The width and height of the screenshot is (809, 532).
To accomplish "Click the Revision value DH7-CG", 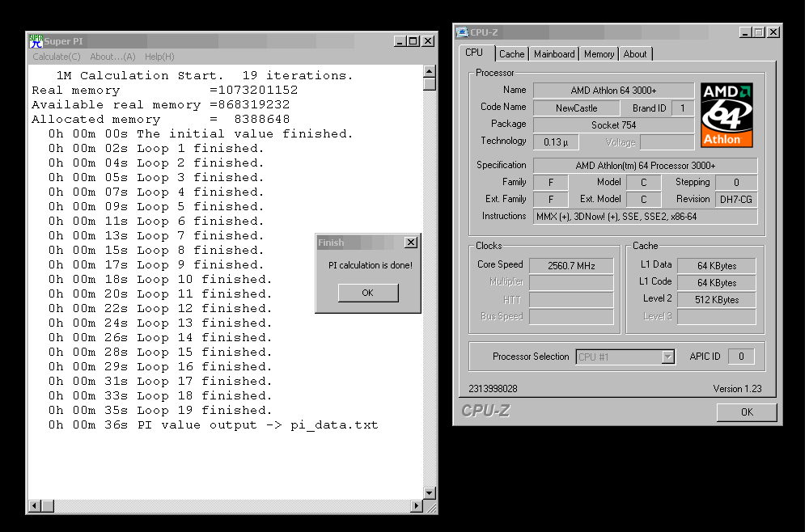I will 735,200.
